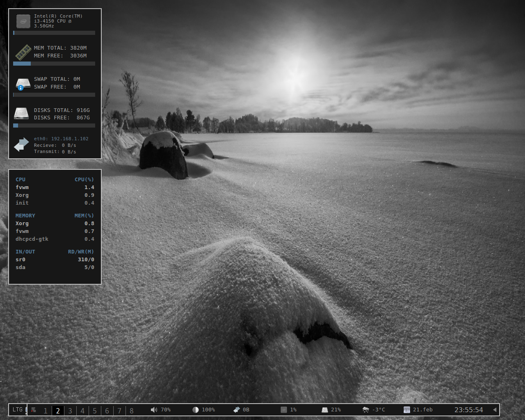Screen dimensions: 525x420
Task: Collapse the panel using the left arrow
Action: pos(495,410)
